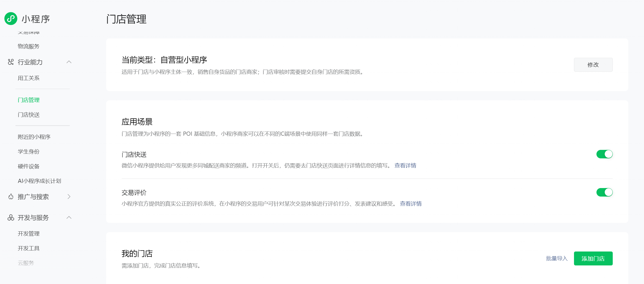
Task: Disable the 门店快送 toggle switch
Action: [604, 154]
